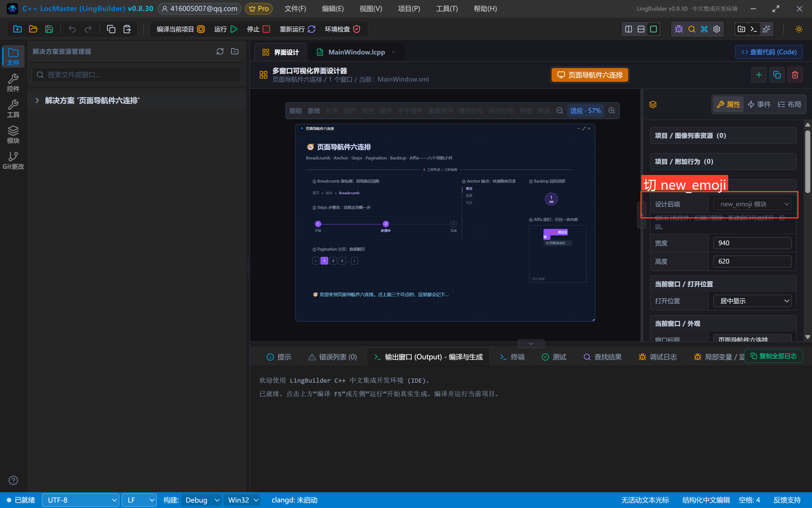This screenshot has height=508, width=812.
Task: Select the 模块 sidebar panel
Action: pos(13,134)
